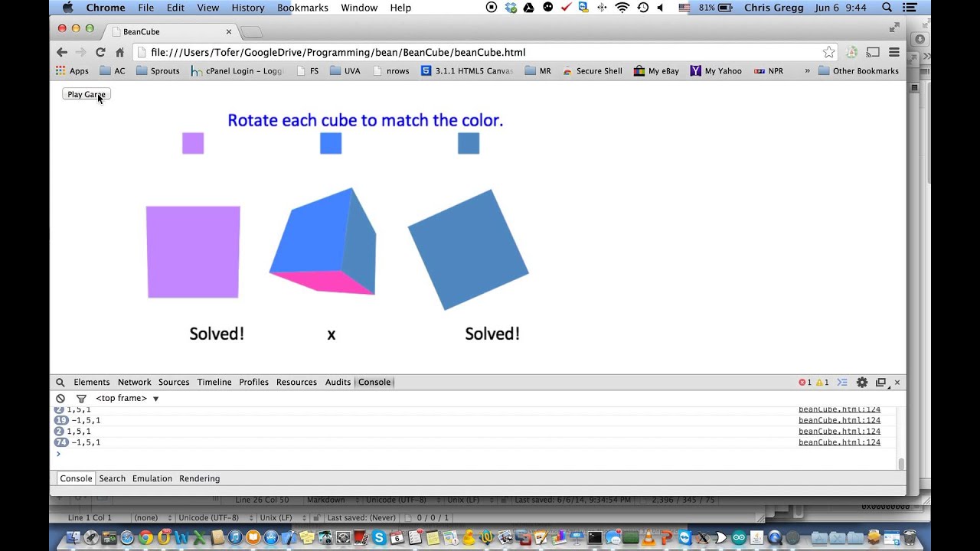Click the purple target color swatch

pyautogui.click(x=193, y=143)
